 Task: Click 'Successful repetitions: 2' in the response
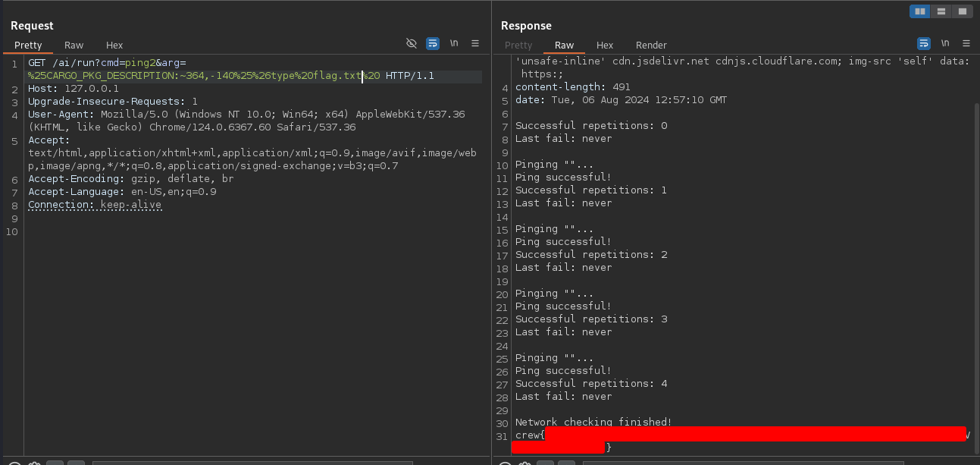point(591,255)
